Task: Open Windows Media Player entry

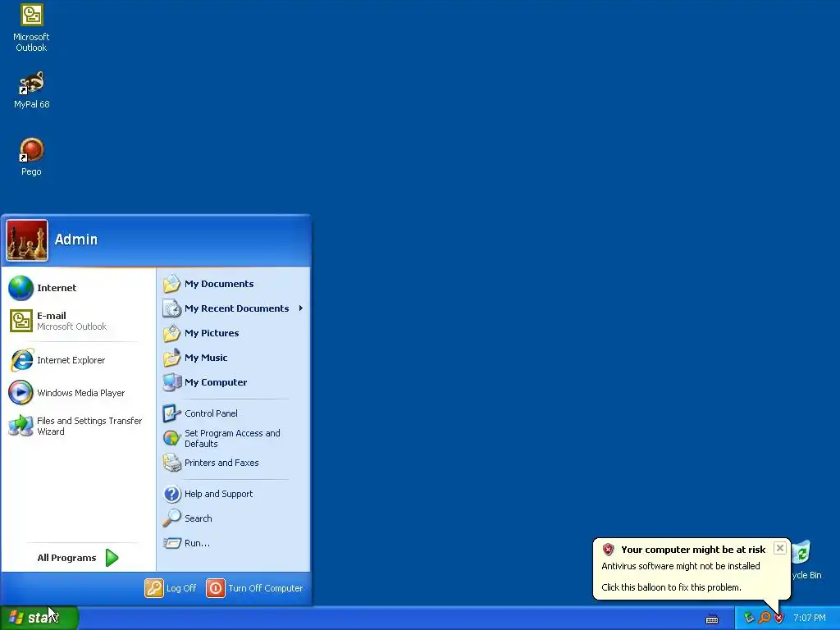Action: pos(78,393)
